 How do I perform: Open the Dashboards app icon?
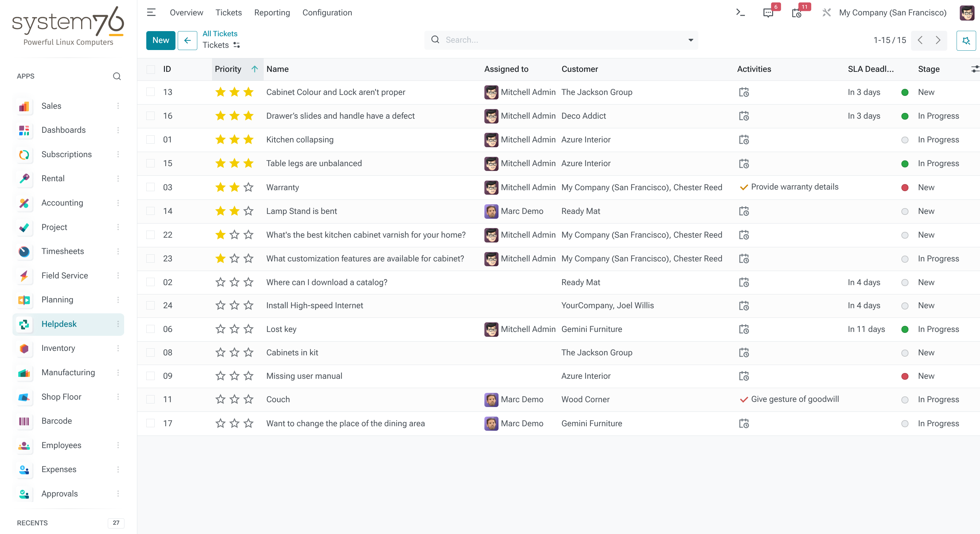(x=24, y=130)
